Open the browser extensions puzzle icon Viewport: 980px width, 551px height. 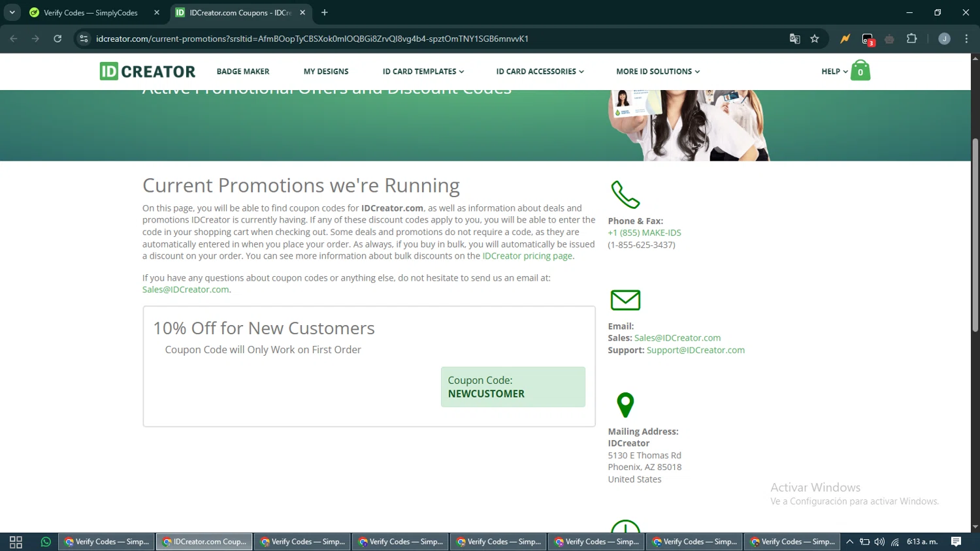pyautogui.click(x=912, y=39)
